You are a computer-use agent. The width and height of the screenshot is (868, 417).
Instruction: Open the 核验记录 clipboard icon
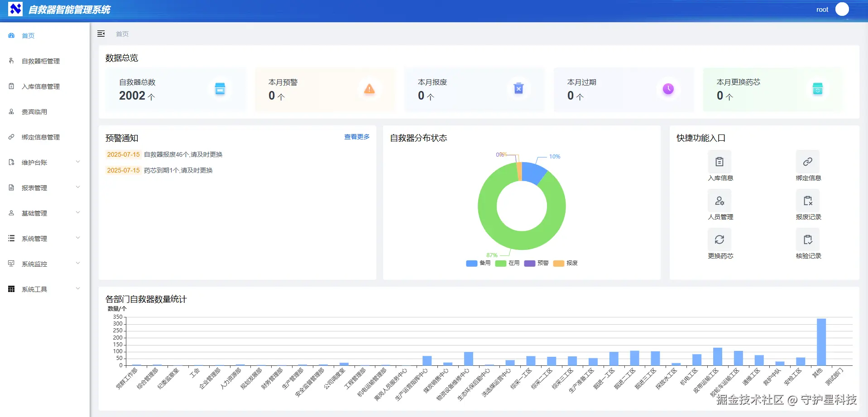808,240
